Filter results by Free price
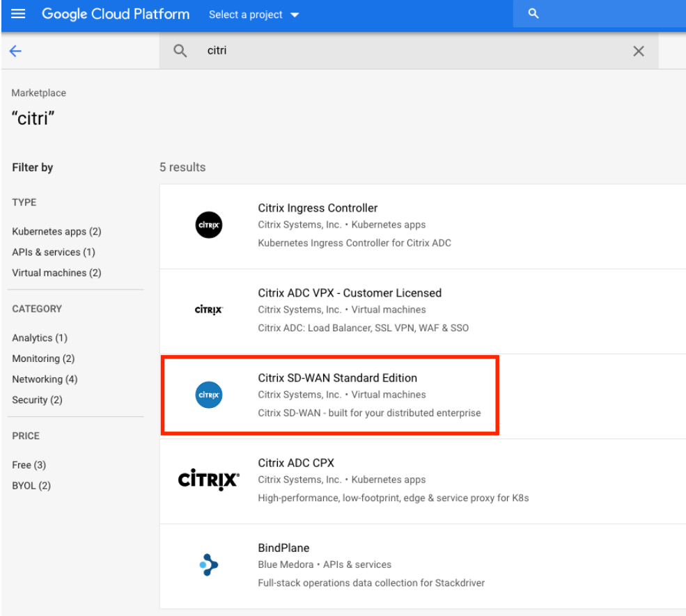This screenshot has width=686, height=616. click(29, 465)
